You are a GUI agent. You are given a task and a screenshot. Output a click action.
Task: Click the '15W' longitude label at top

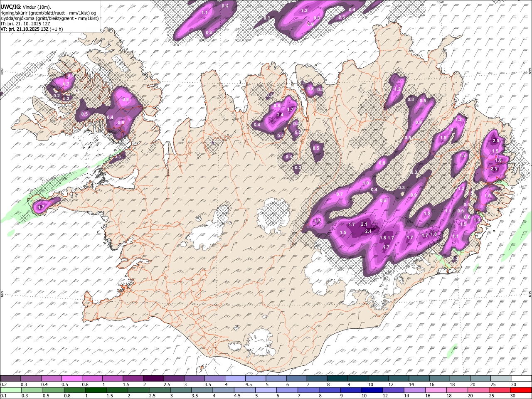coord(440,2)
